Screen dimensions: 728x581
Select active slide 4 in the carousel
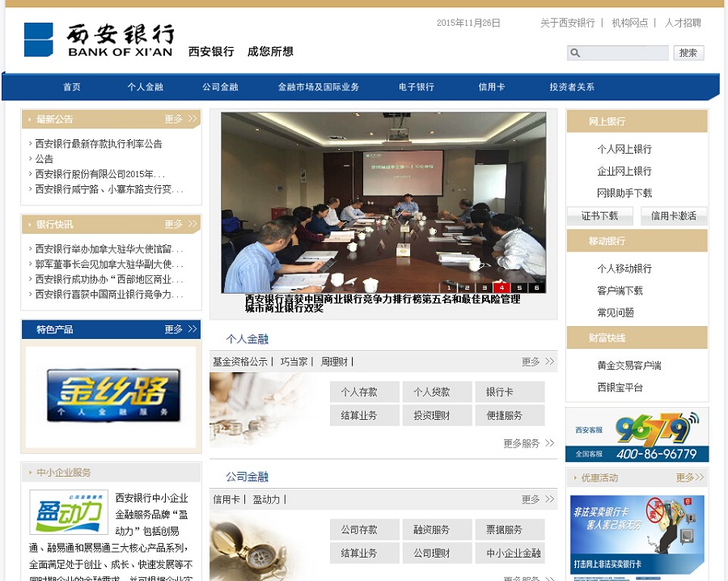[x=502, y=287]
